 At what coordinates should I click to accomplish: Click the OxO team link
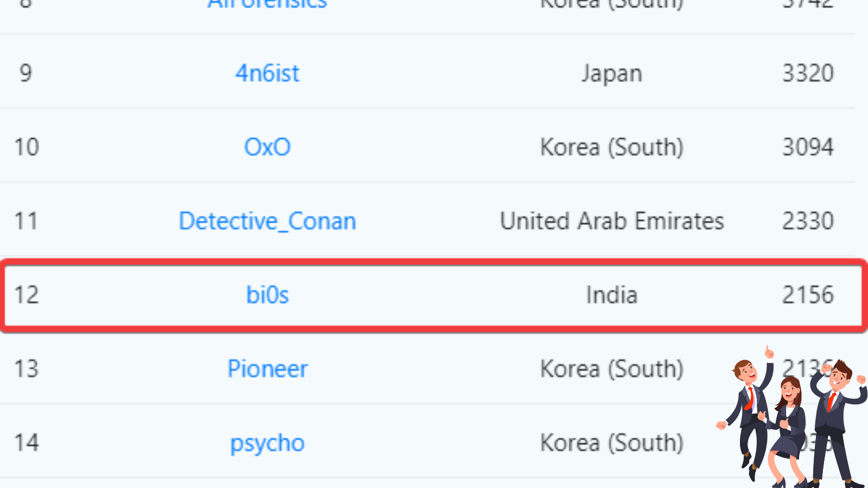click(x=267, y=147)
